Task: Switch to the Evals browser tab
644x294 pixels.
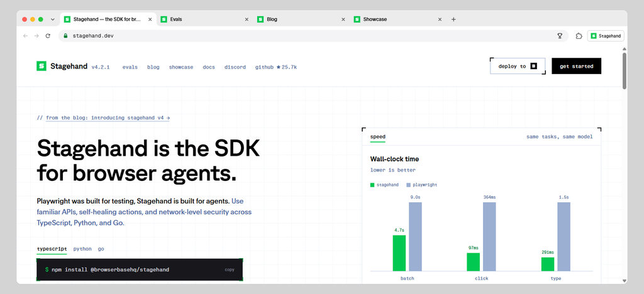Action: coord(204,19)
